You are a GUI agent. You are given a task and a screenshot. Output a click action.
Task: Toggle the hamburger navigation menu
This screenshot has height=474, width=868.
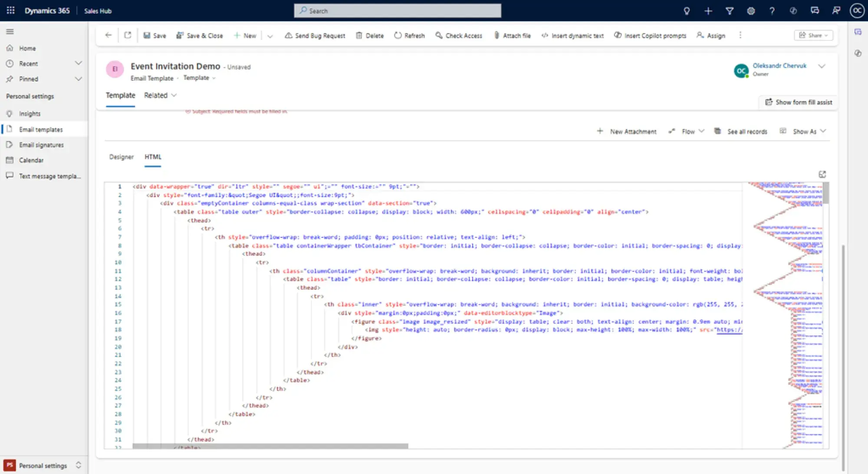(10, 31)
